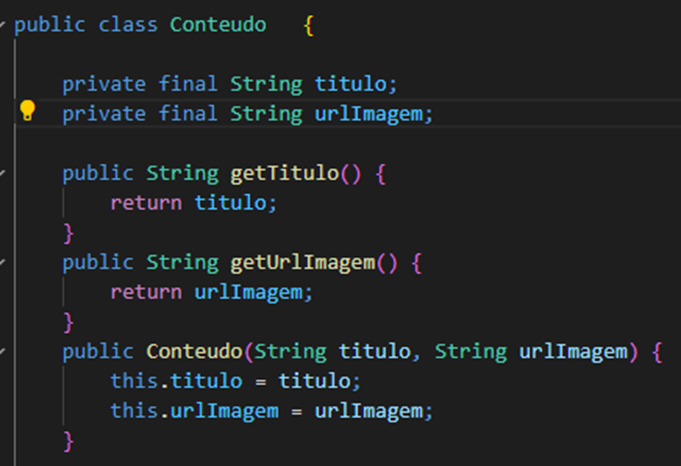Click the getUrlImagem method name
Screen dimensions: 681x466
[x=303, y=263]
